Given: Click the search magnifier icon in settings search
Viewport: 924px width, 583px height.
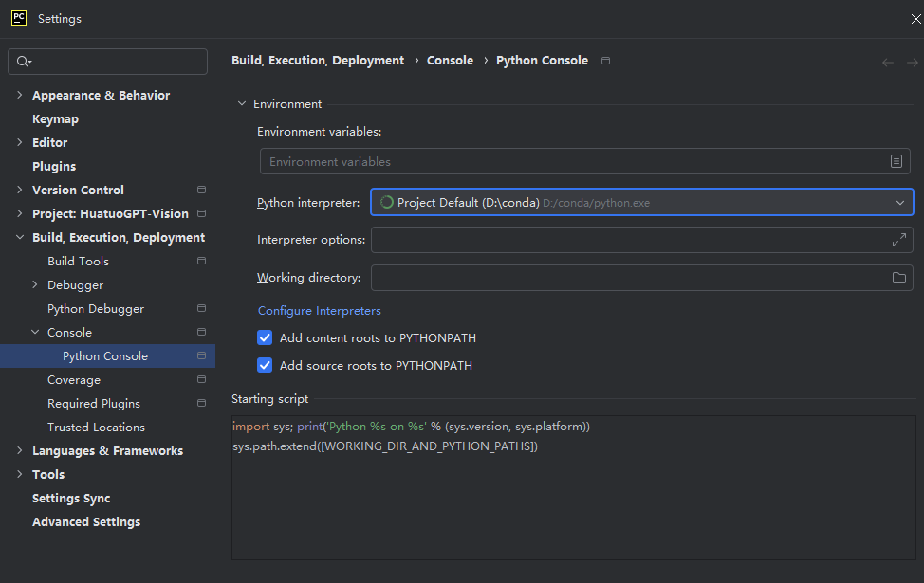Looking at the screenshot, I should point(24,62).
